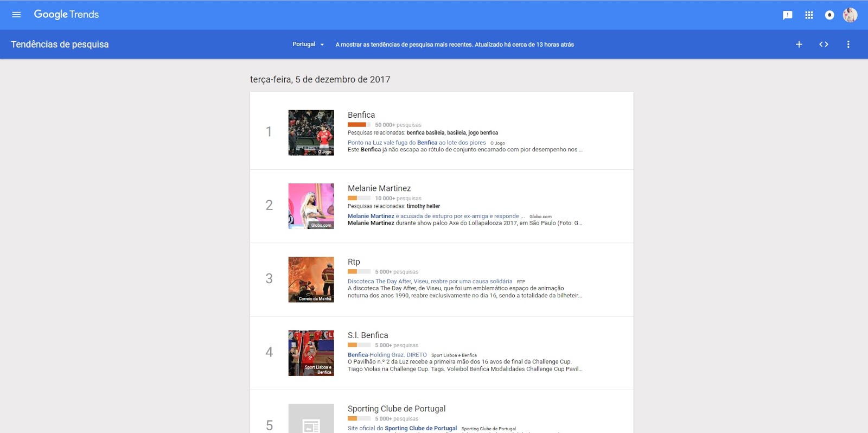Click the date 'terça-feira, 5 de dezembro de 2017'
This screenshot has height=433, width=868.
click(320, 80)
